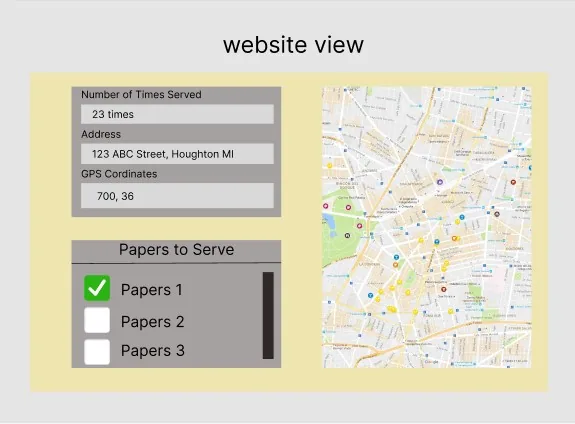Click the GPS Cordinates label

(x=119, y=174)
